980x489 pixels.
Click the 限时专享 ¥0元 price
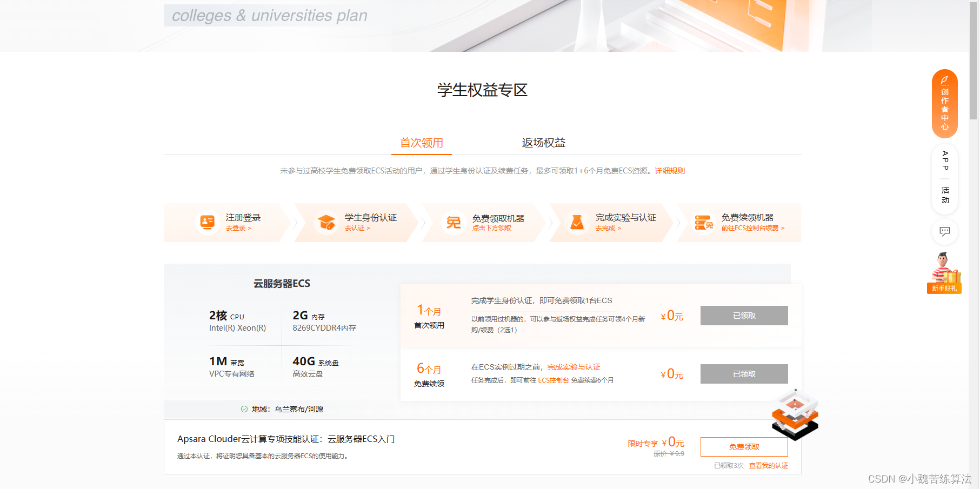pyautogui.click(x=656, y=443)
